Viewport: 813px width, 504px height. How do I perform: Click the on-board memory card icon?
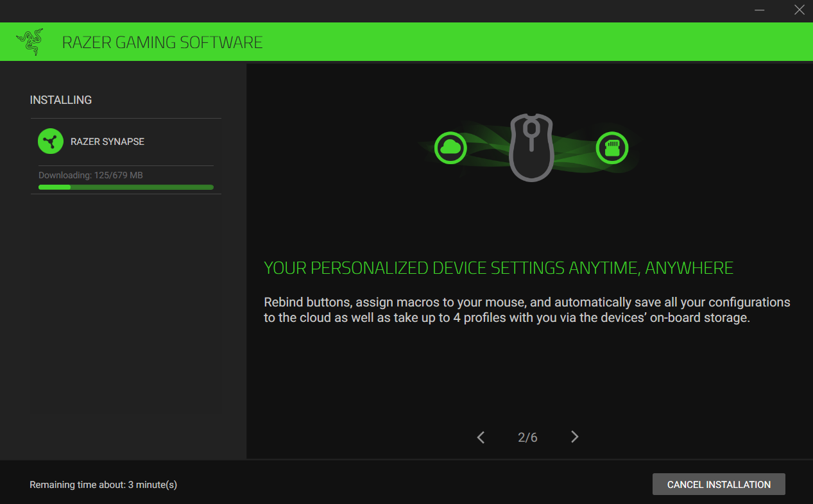(612, 148)
